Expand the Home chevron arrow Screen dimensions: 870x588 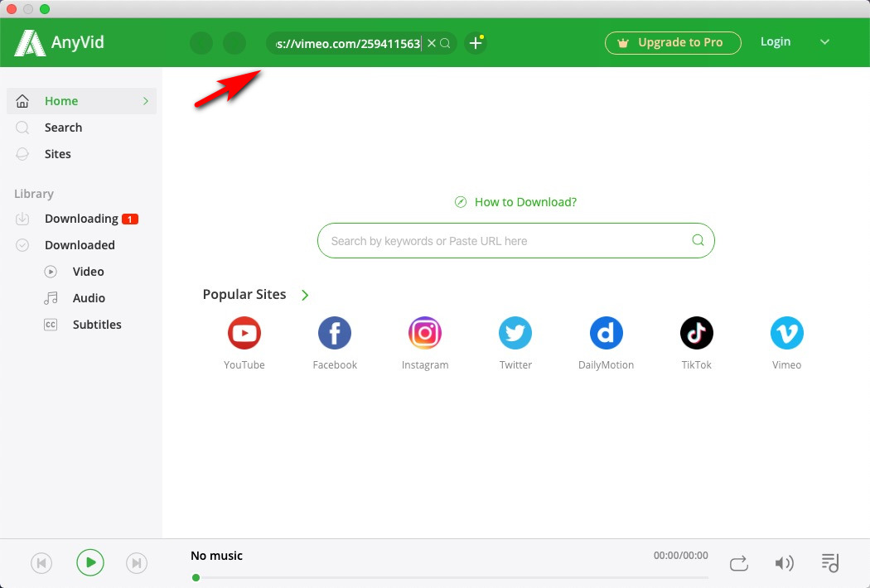tap(145, 101)
